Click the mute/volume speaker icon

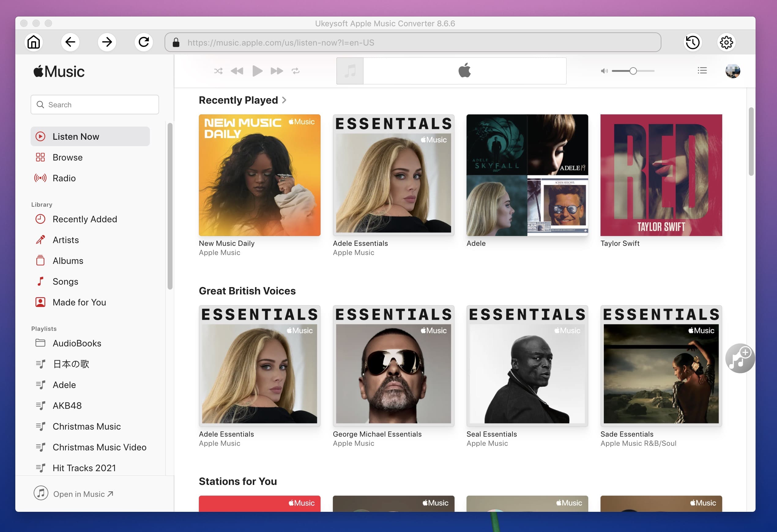pyautogui.click(x=604, y=71)
